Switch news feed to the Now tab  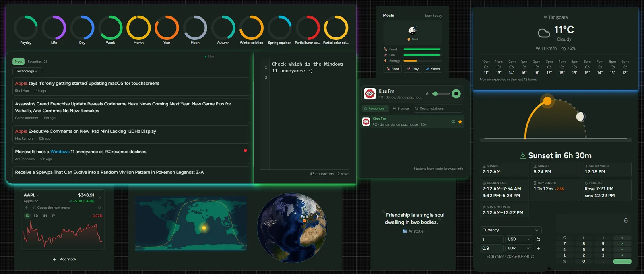click(19, 62)
